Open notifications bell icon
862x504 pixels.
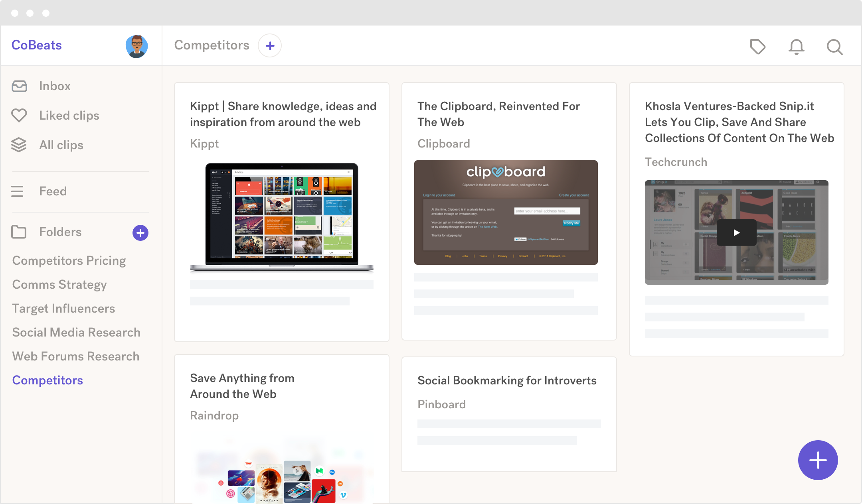[x=796, y=47]
